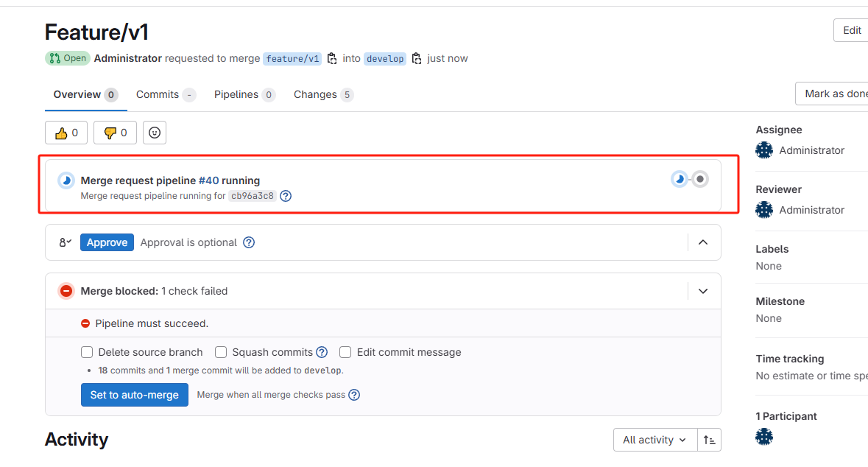Open the add emoji reaction picker
868x467 pixels.
click(x=155, y=133)
